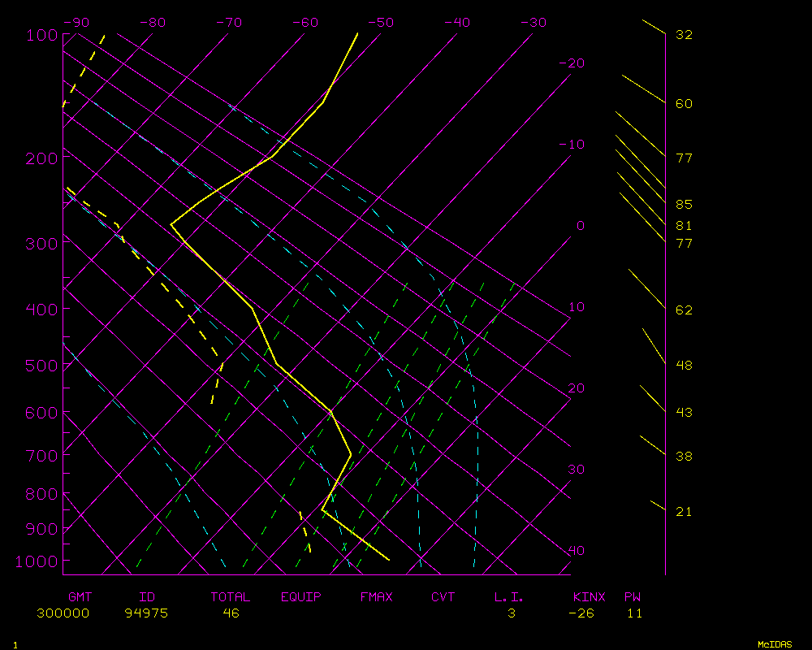812x650 pixels.
Task: Click the wind speed value 21
Action: [684, 512]
